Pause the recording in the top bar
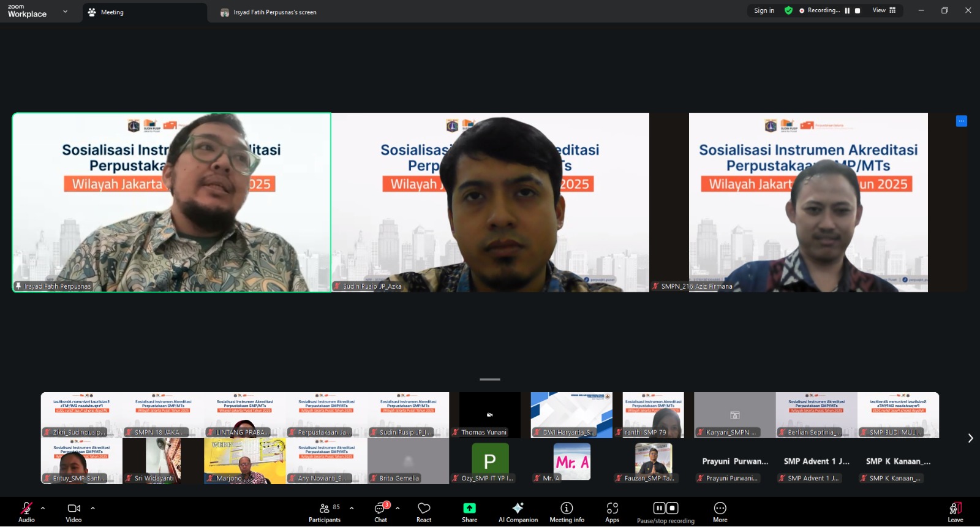Viewport: 980px width, 527px height. 847,10
